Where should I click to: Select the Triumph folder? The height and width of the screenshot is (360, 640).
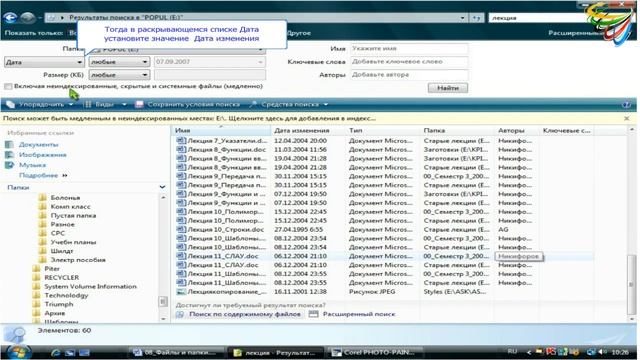[59, 304]
